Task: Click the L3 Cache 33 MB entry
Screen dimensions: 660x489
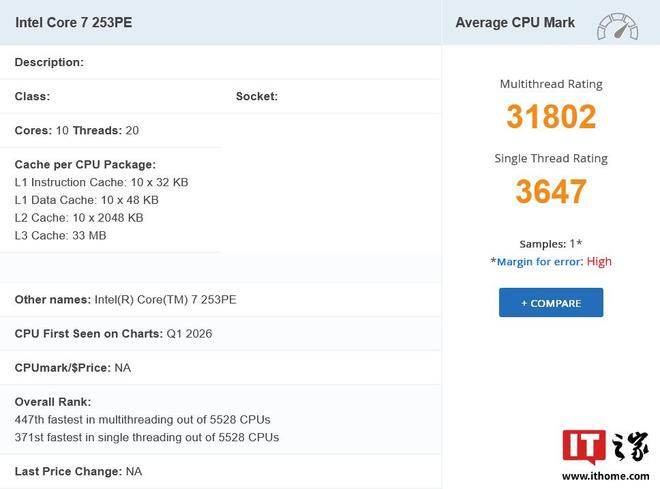Action: click(61, 236)
